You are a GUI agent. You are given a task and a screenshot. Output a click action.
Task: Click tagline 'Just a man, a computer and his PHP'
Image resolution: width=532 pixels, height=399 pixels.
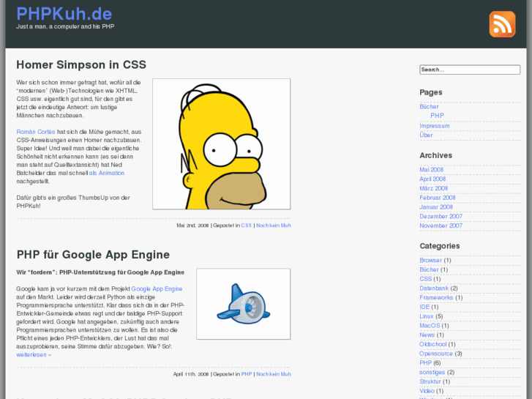click(x=65, y=26)
